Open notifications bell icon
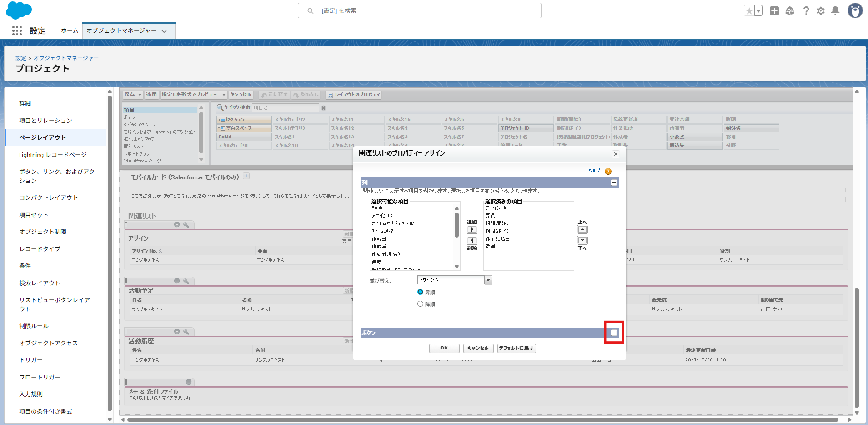The width and height of the screenshot is (868, 425). click(835, 11)
